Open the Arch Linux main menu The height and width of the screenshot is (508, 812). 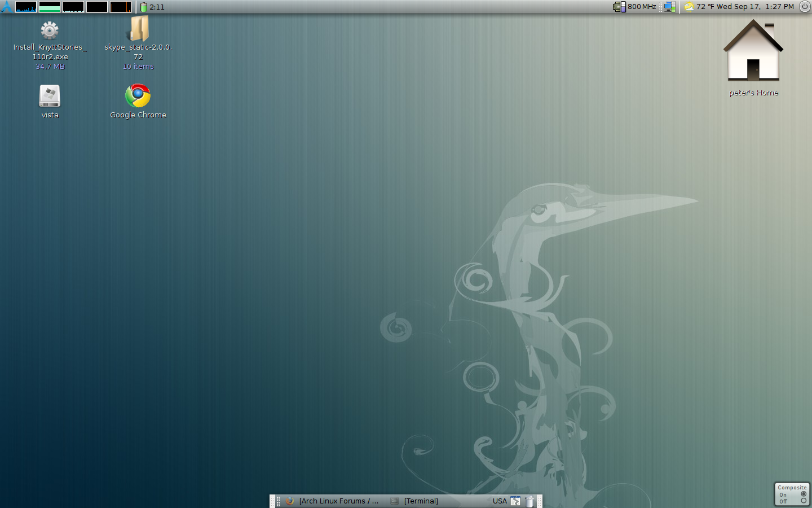[x=6, y=7]
